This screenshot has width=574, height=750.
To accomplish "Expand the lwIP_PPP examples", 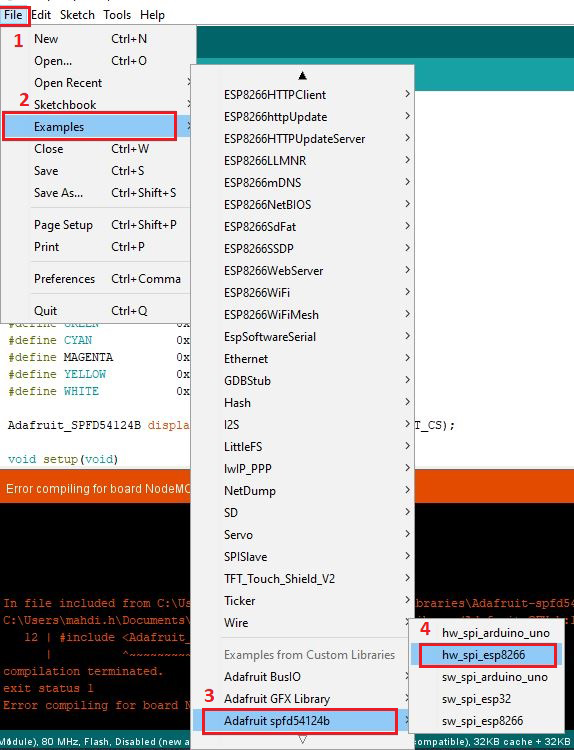I will tap(302, 469).
